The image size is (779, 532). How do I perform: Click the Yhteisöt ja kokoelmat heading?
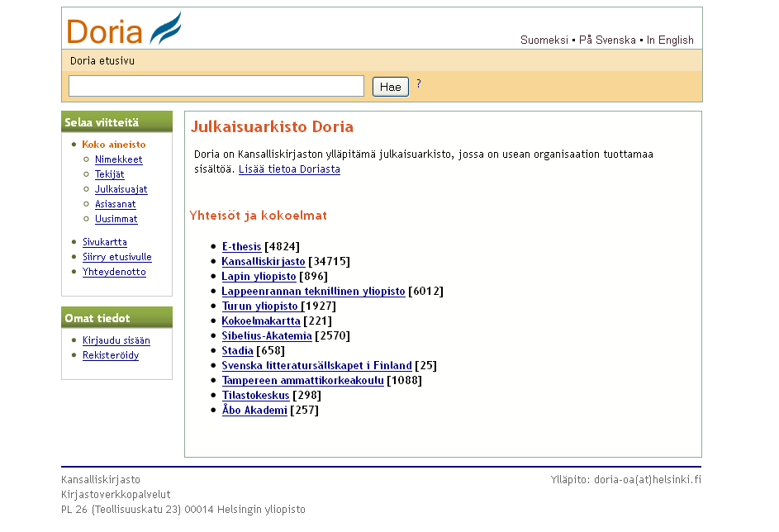tap(259, 216)
